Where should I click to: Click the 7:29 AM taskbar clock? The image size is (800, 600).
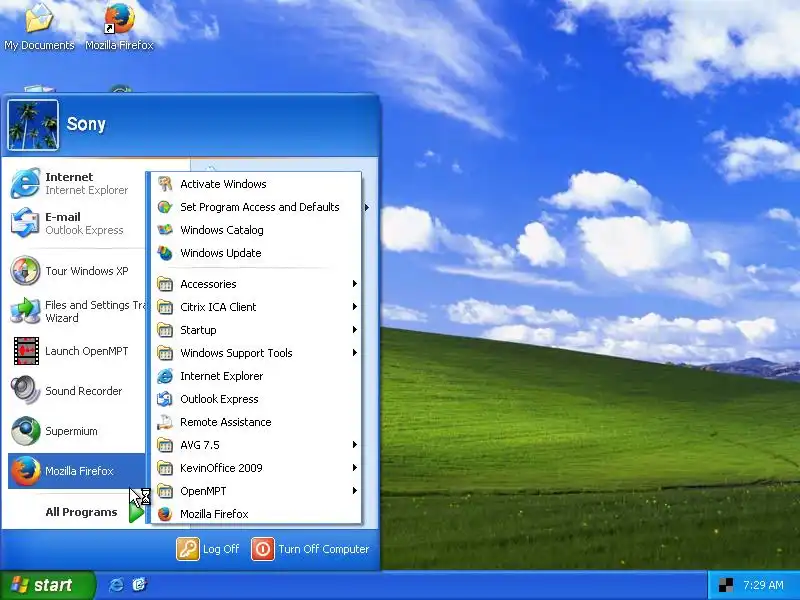763,585
